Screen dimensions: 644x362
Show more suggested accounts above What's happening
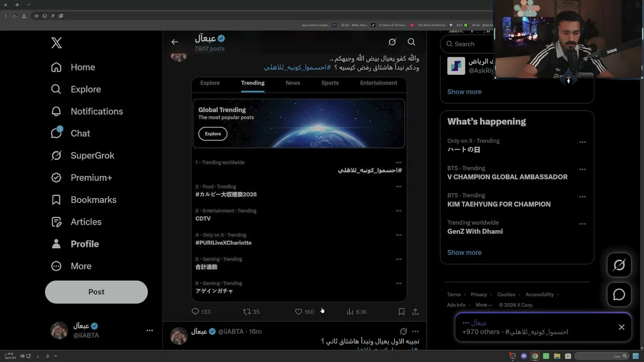click(464, 92)
